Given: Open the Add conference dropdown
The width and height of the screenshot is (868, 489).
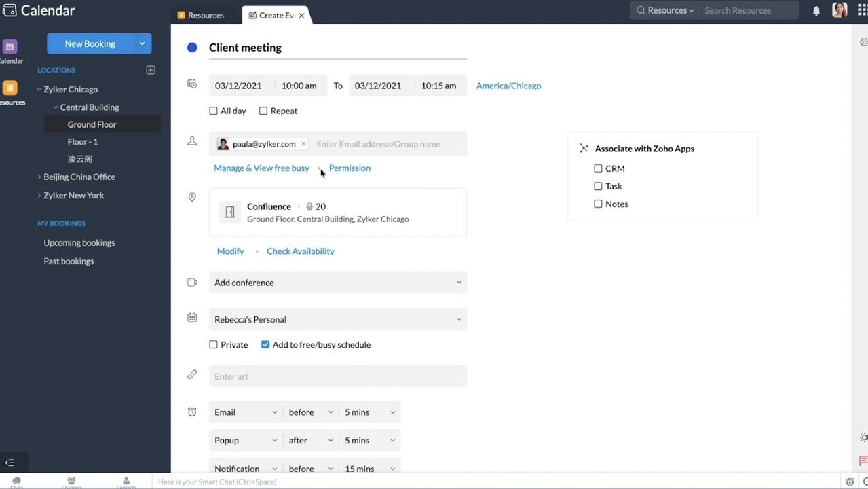Looking at the screenshot, I should (337, 283).
